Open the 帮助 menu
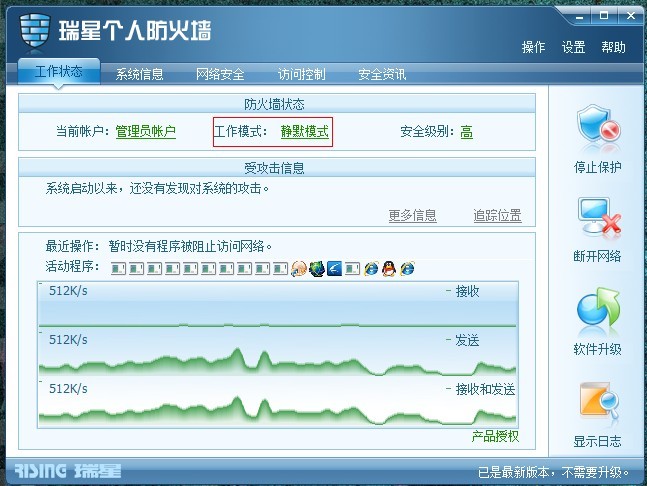The image size is (647, 486). (x=613, y=47)
